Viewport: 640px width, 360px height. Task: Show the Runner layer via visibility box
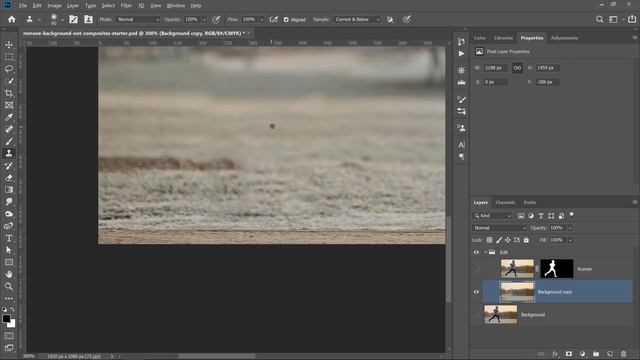pos(476,269)
